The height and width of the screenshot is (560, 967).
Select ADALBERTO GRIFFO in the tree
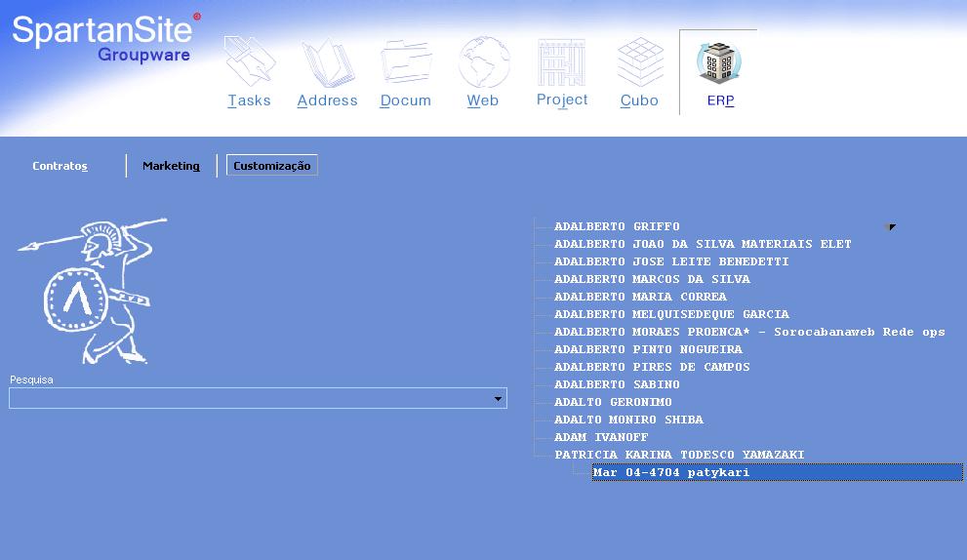coord(617,226)
